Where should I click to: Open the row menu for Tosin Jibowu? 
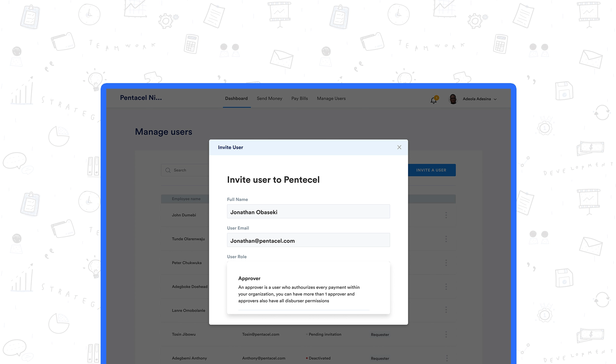[446, 335]
